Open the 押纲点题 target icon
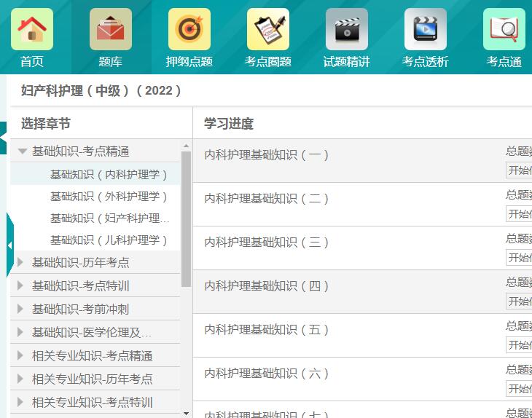 click(x=189, y=29)
